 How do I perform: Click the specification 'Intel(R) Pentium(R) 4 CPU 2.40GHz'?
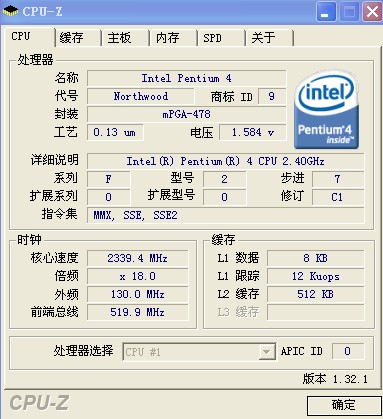(225, 161)
